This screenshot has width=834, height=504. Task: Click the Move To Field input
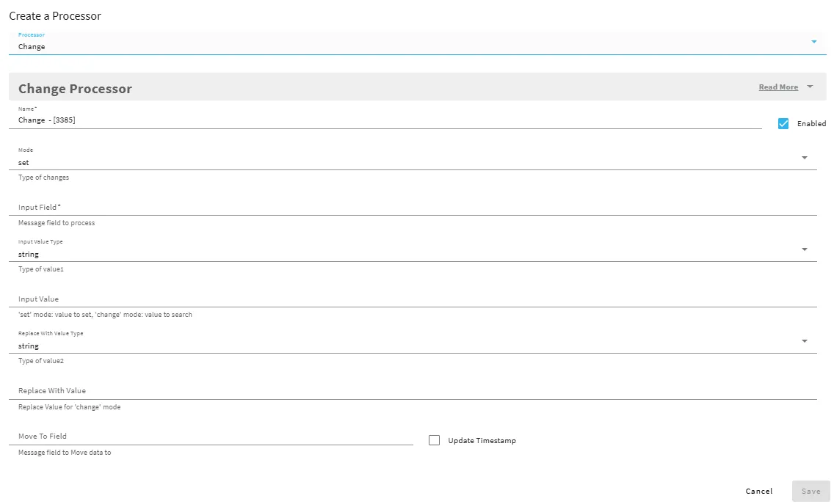tap(211, 436)
